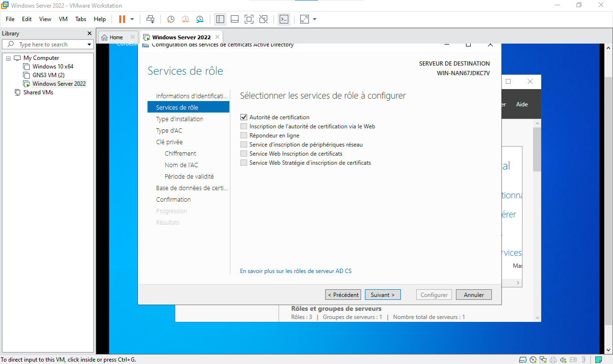Check Service d'inscription de périphériques réseau
This screenshot has width=613, height=364.
(x=244, y=145)
